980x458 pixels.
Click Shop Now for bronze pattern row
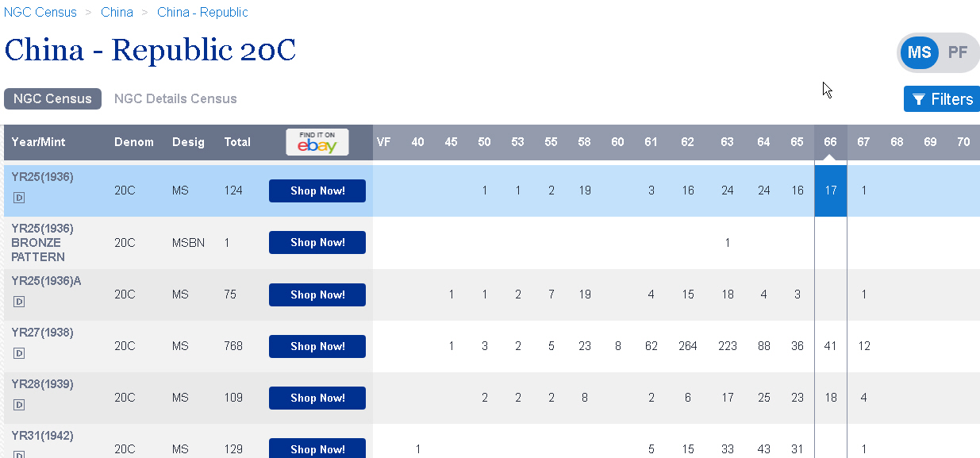[317, 242]
